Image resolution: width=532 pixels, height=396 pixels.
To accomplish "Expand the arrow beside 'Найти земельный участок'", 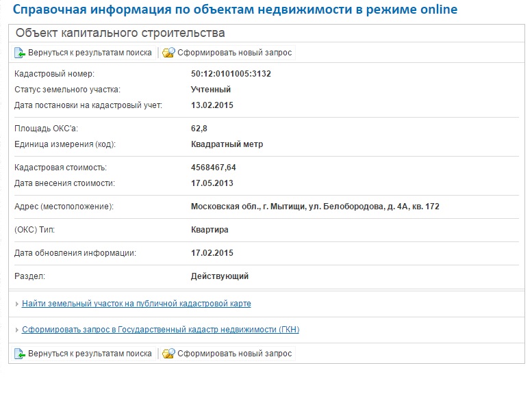I will (17, 304).
